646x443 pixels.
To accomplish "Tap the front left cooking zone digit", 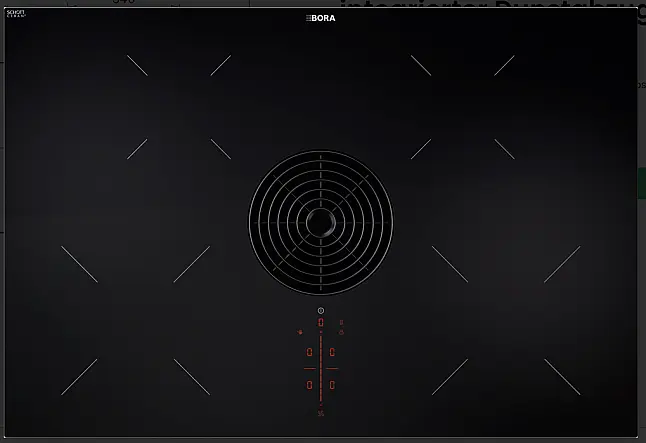I will 309,385.
